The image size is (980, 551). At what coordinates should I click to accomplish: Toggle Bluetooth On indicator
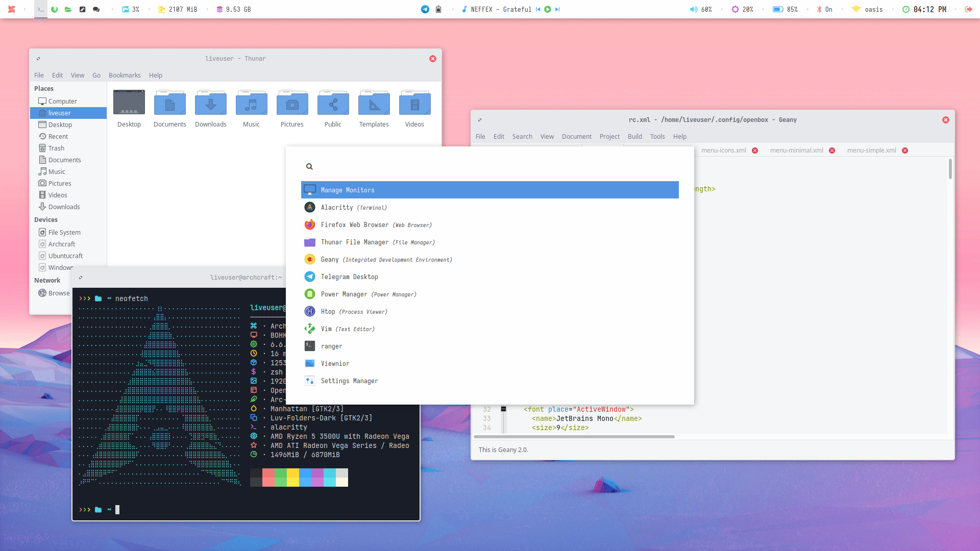tap(824, 9)
